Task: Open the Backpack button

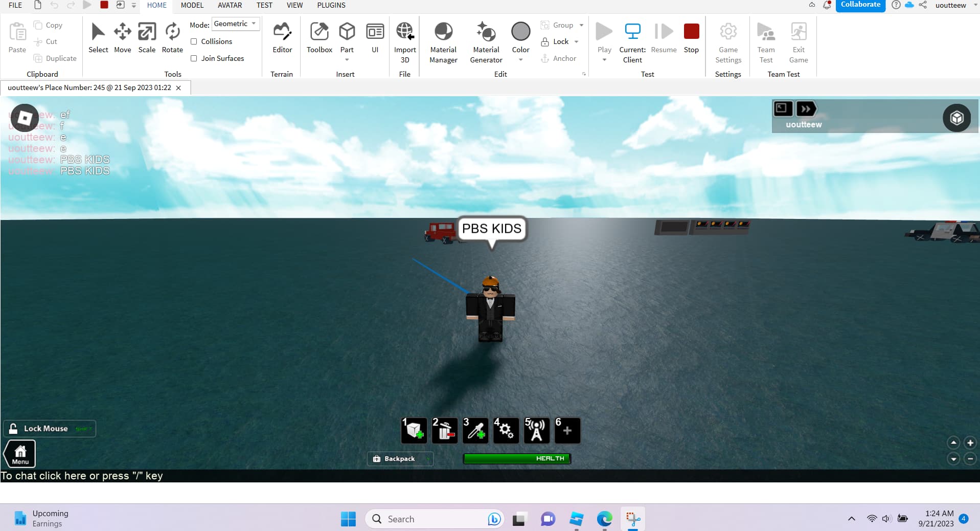Action: coord(400,459)
